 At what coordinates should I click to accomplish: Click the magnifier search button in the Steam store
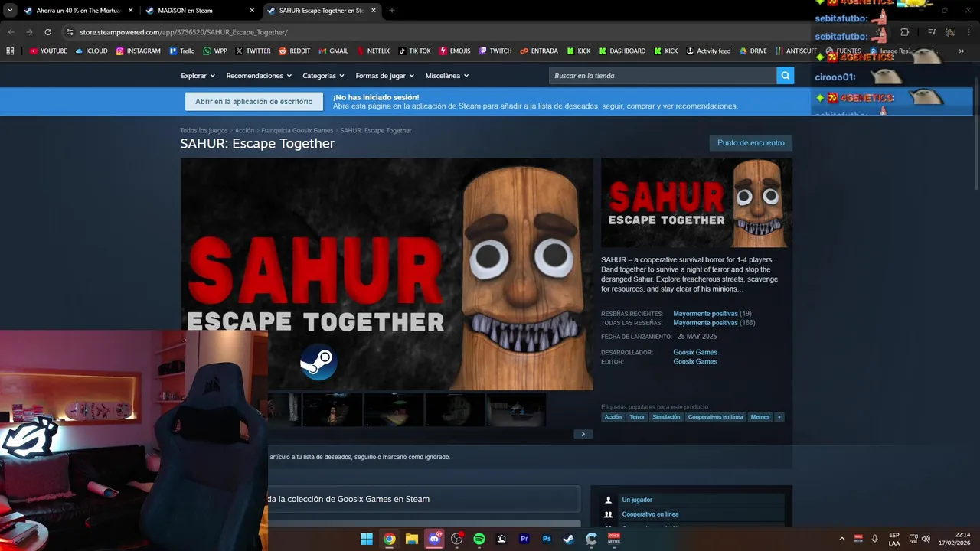click(x=785, y=76)
